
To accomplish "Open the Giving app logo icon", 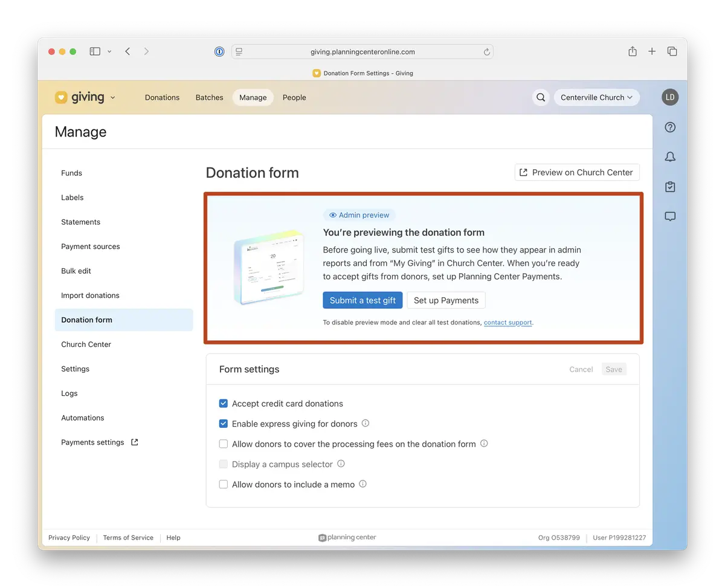I will 61,97.
